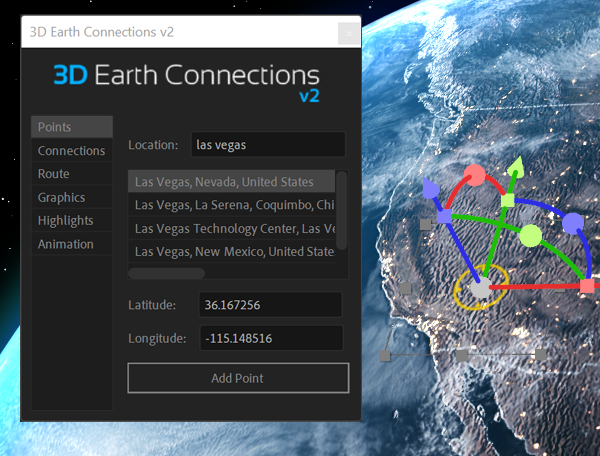Open the Animation tab
The height and width of the screenshot is (456, 600).
(x=72, y=244)
